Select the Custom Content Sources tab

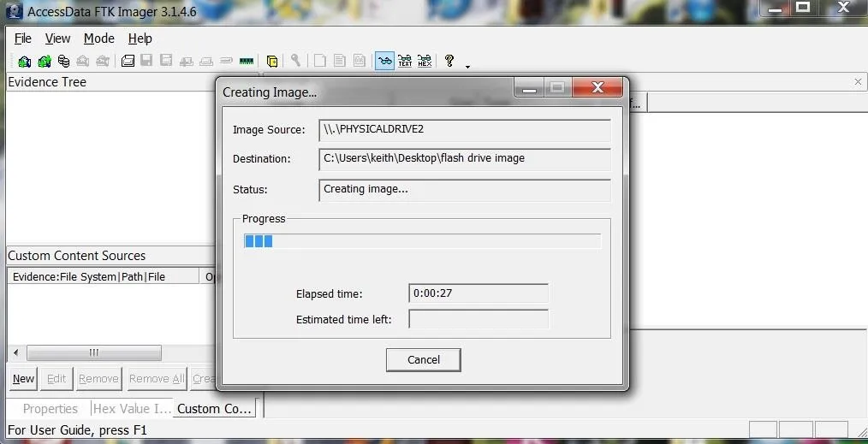214,409
